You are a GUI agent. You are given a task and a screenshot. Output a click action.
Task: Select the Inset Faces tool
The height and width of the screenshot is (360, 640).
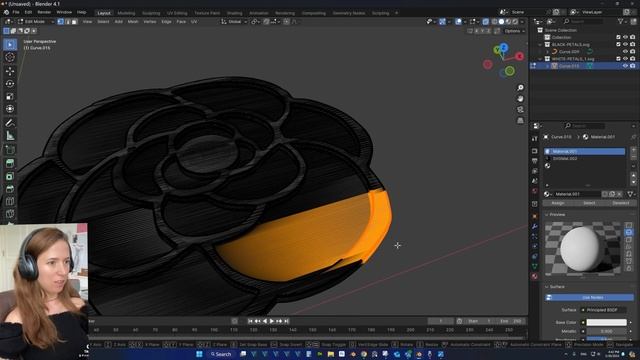pyautogui.click(x=10, y=176)
